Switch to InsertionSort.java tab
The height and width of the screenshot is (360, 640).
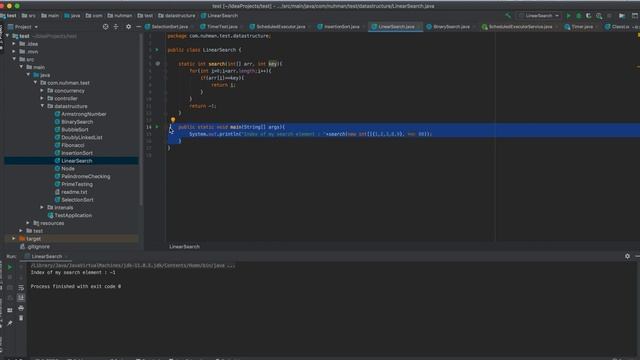click(341, 27)
